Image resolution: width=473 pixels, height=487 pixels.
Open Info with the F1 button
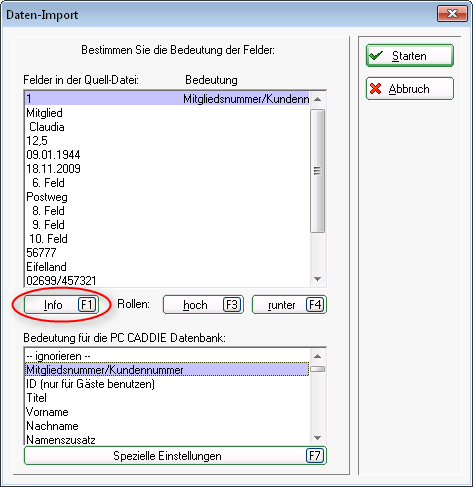click(61, 305)
